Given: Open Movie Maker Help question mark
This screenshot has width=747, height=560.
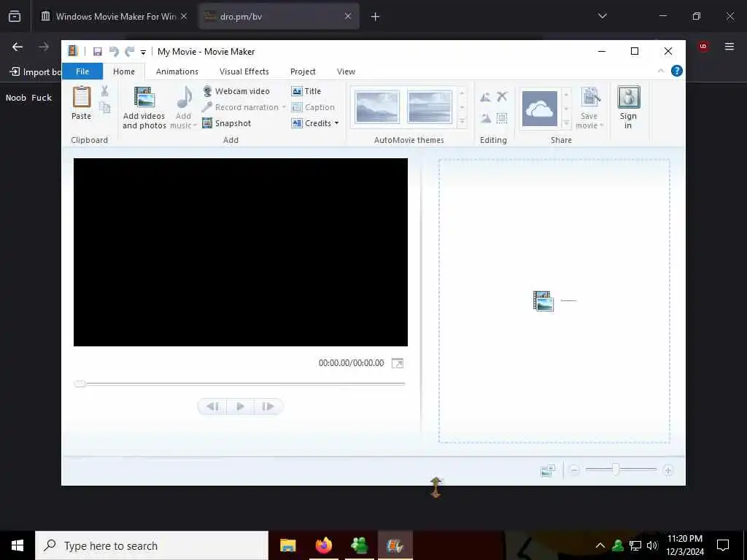Looking at the screenshot, I should [676, 71].
